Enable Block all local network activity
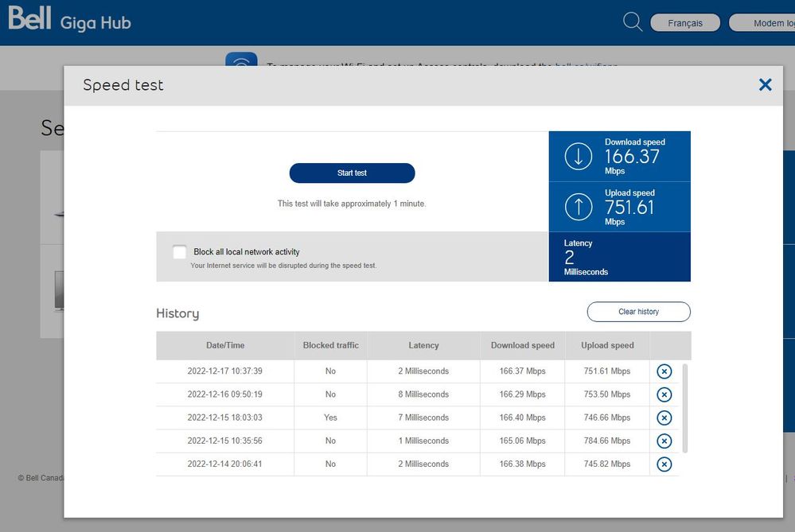Viewport: 795px width, 532px height. coord(180,252)
